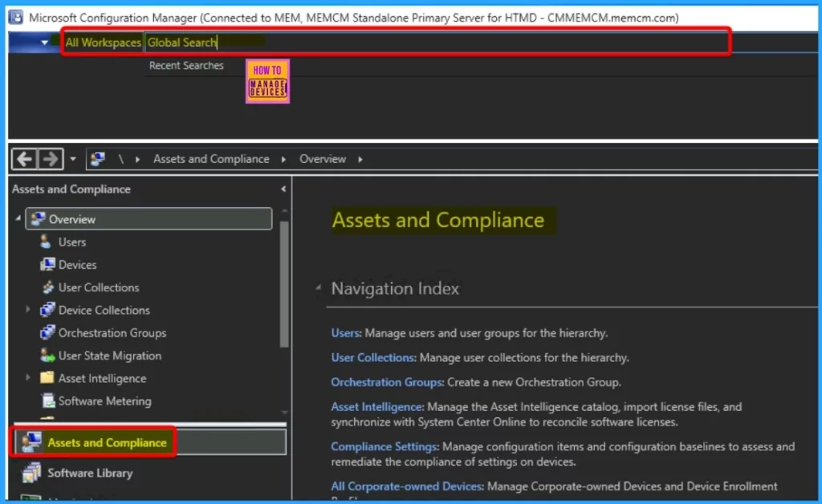The image size is (822, 504).
Task: Click the User State Migration node icon
Action: [47, 356]
